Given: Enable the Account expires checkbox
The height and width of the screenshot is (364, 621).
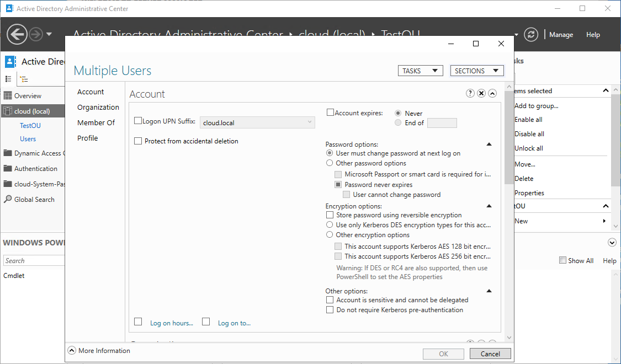Looking at the screenshot, I should 330,113.
